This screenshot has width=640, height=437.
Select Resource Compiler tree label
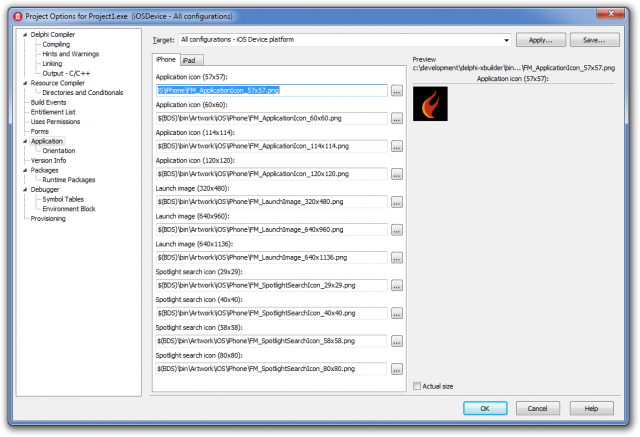[x=58, y=83]
